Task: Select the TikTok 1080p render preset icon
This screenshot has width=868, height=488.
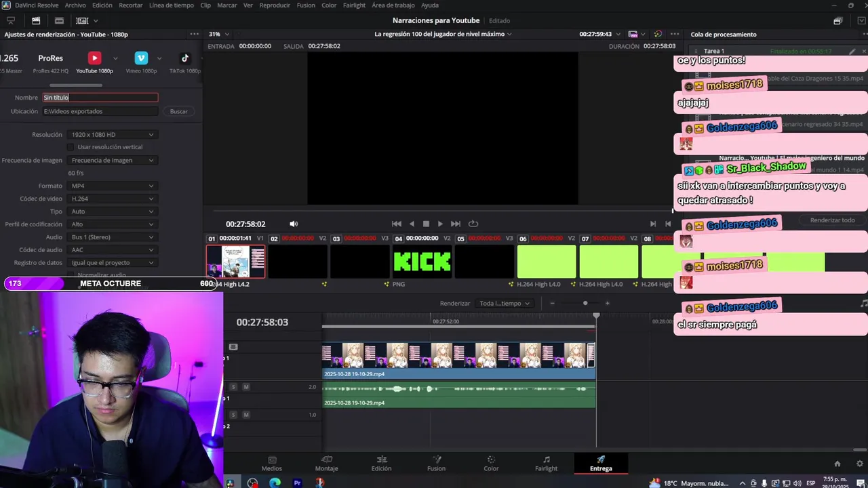Action: pyautogui.click(x=184, y=58)
